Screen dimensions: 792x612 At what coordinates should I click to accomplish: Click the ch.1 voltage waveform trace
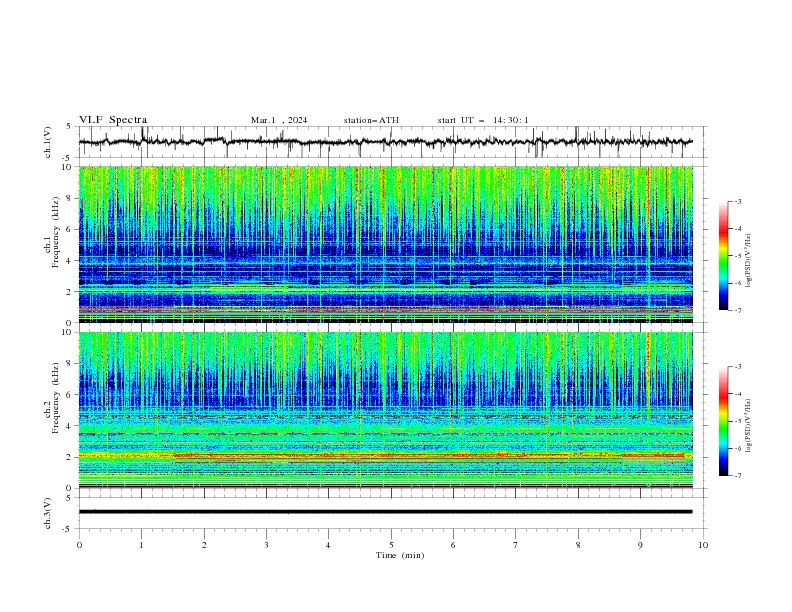click(385, 142)
